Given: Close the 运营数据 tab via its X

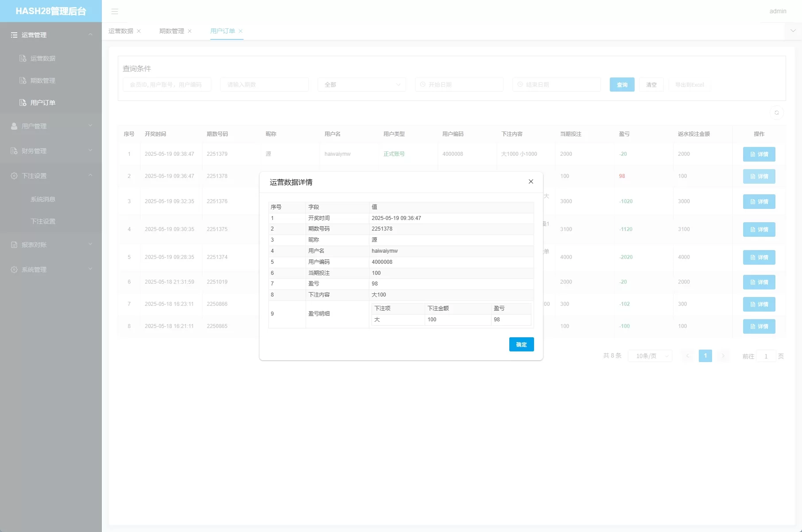Looking at the screenshot, I should [139, 31].
